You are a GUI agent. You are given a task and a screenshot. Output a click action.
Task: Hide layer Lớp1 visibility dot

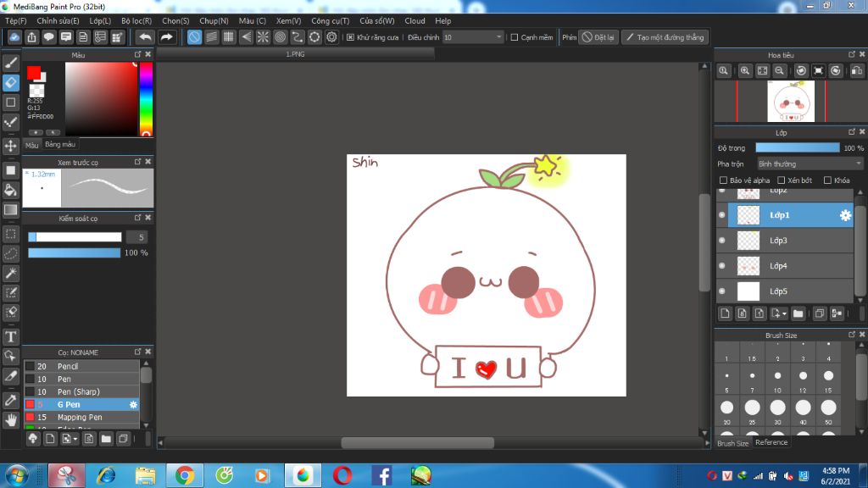[x=722, y=215]
